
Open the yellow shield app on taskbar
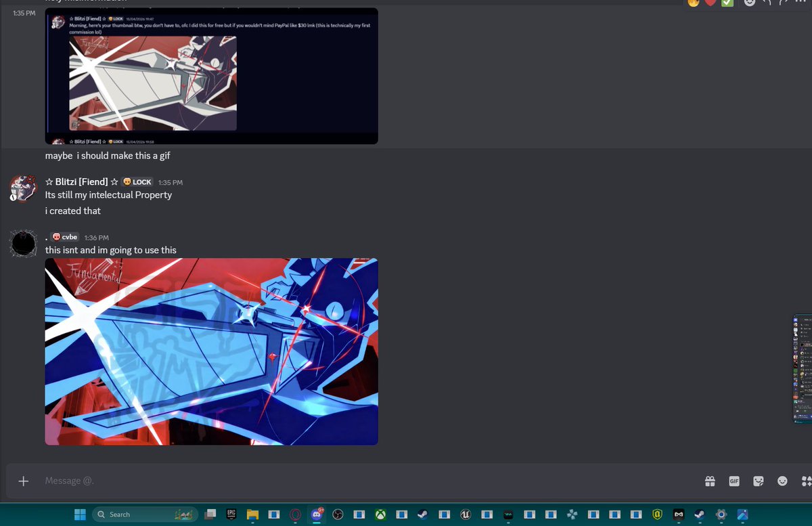pos(657,514)
